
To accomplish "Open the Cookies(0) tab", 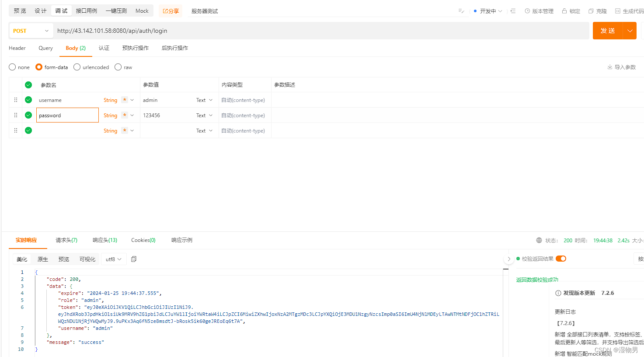I will click(143, 240).
